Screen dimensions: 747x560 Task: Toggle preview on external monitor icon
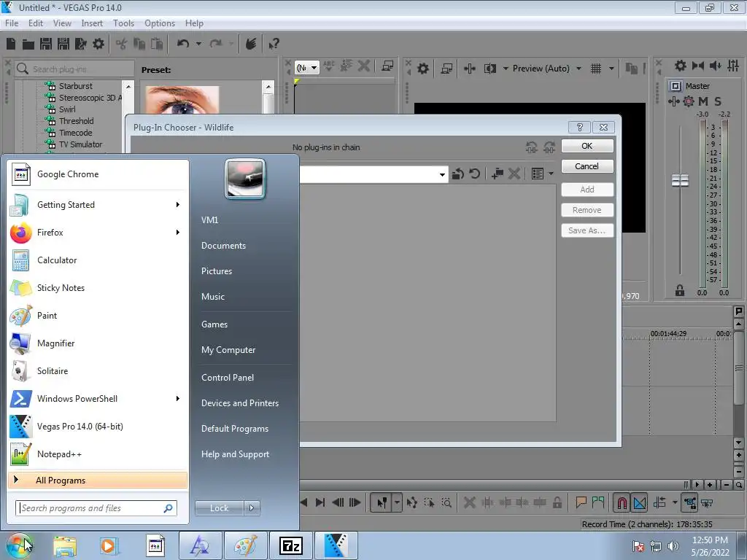click(446, 69)
